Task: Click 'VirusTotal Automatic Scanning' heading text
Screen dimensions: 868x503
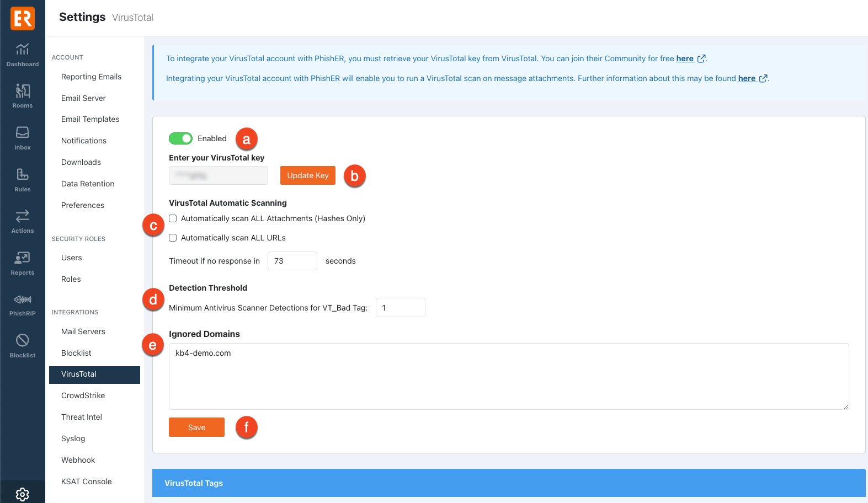Action: point(228,203)
